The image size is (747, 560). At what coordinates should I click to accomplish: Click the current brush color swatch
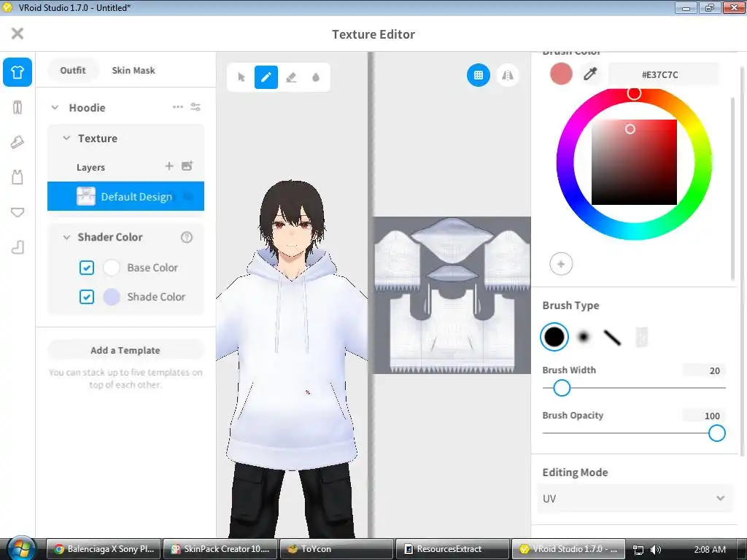(561, 74)
